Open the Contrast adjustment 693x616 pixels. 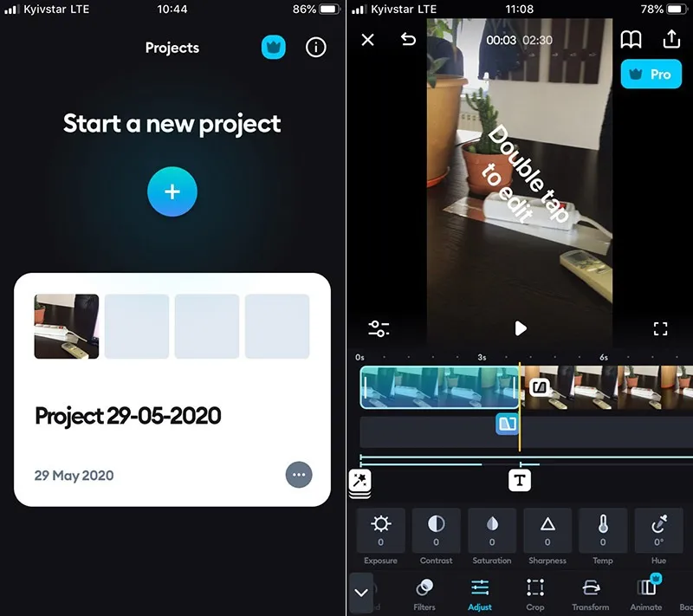tap(436, 531)
